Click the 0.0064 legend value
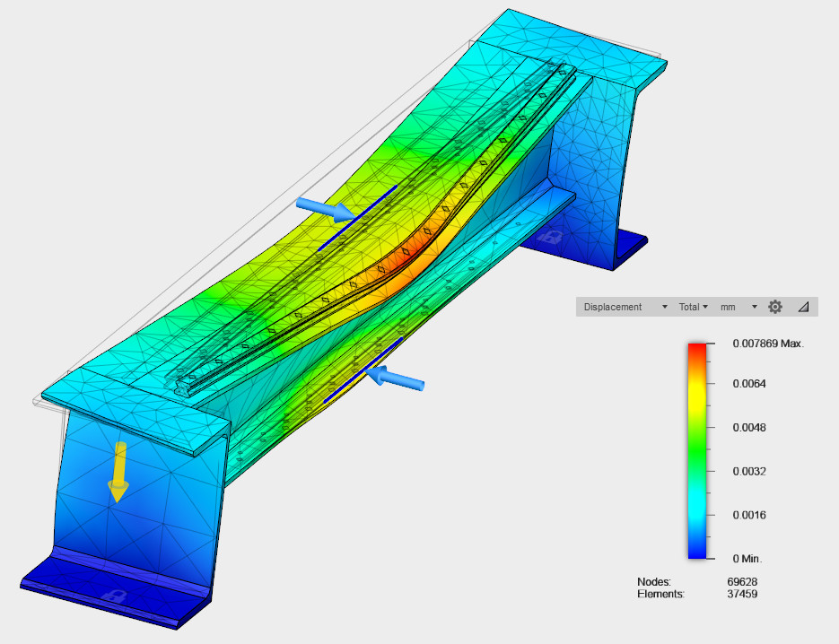Image resolution: width=839 pixels, height=644 pixels. 749,384
